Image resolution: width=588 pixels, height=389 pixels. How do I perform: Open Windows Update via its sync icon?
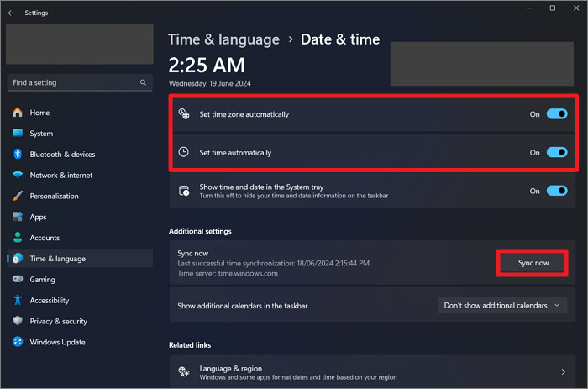coord(17,342)
